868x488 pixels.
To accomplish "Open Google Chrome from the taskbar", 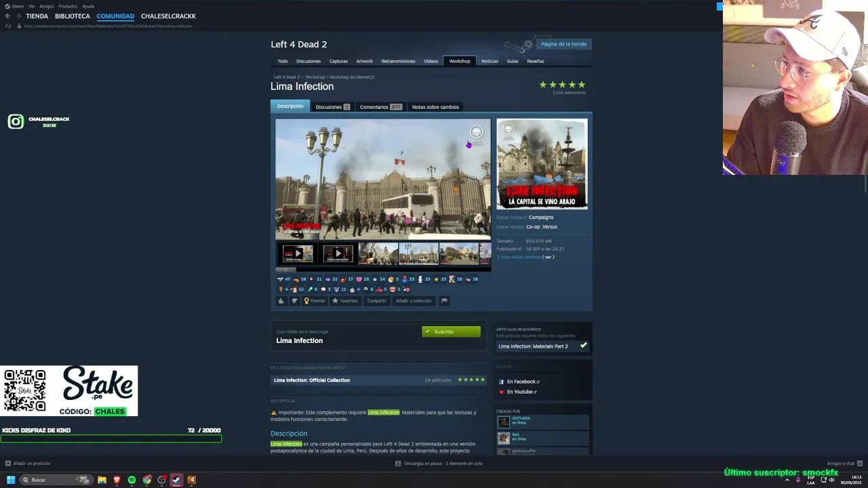I will pyautogui.click(x=146, y=480).
